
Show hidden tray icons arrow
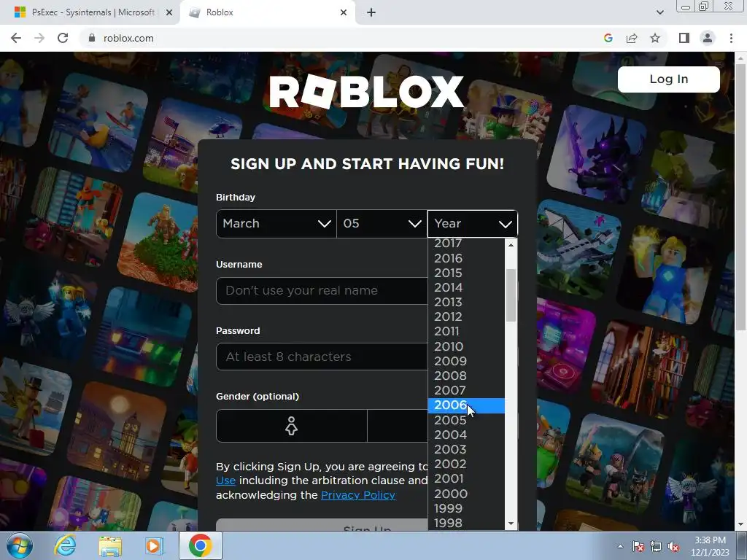point(620,546)
